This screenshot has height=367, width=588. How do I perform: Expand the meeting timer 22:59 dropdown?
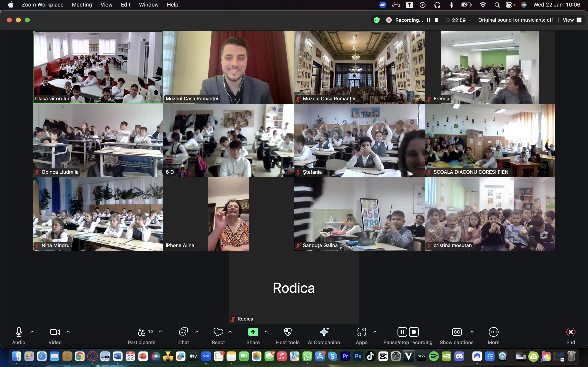[x=470, y=20]
